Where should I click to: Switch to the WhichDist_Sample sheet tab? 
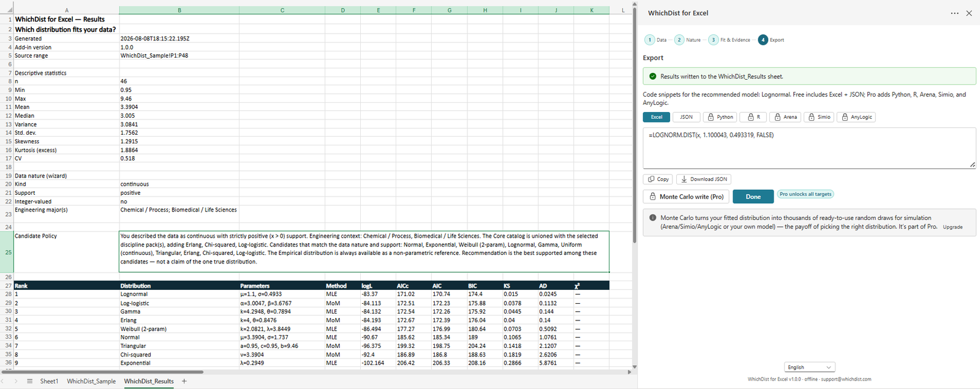(91, 381)
